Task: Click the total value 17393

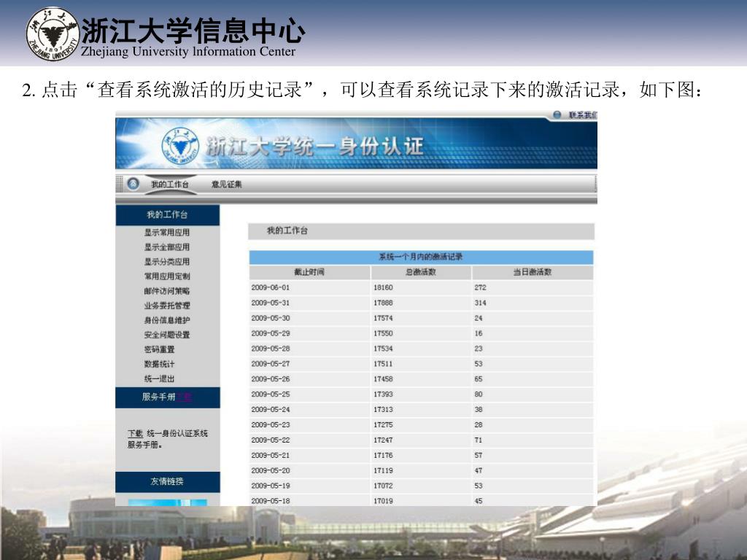Action: (383, 394)
